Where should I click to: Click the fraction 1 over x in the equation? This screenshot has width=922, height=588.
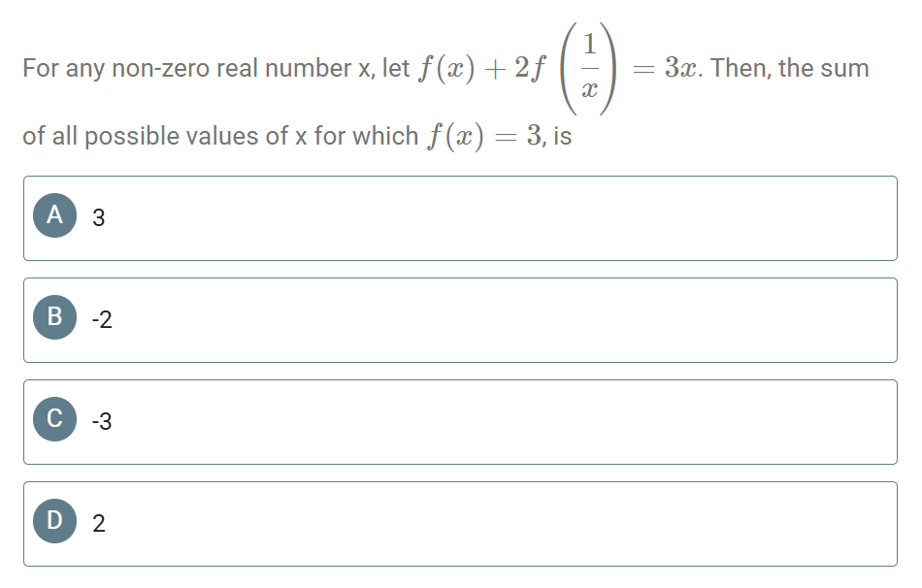tap(586, 68)
